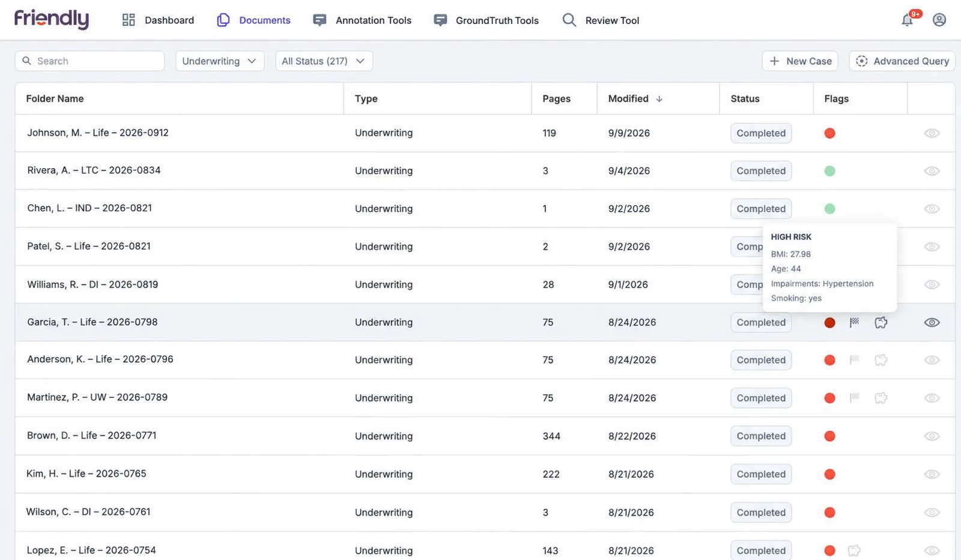Open the All Status (217) dropdown
Viewport: 961px width, 560px height.
[x=324, y=61]
